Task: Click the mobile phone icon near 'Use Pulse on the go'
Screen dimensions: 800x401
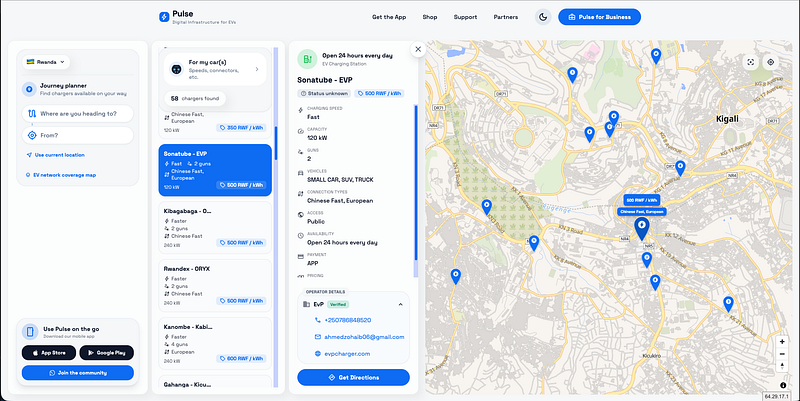Action: point(30,332)
